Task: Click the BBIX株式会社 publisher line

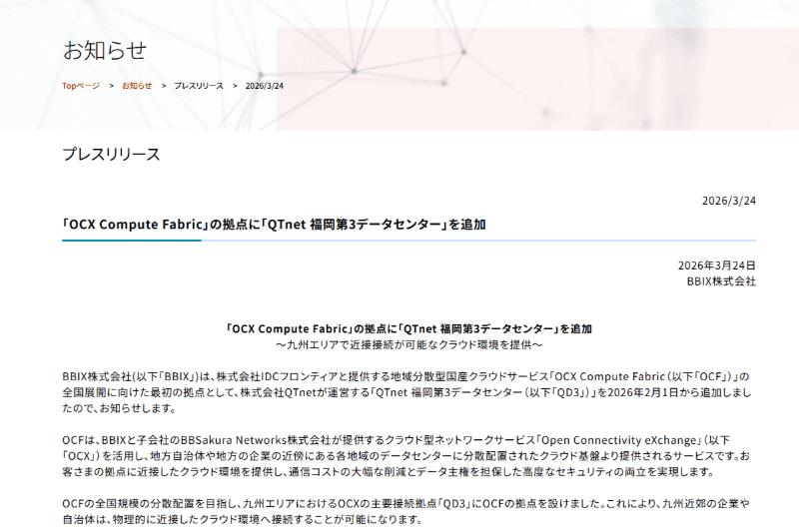Action: point(721,281)
